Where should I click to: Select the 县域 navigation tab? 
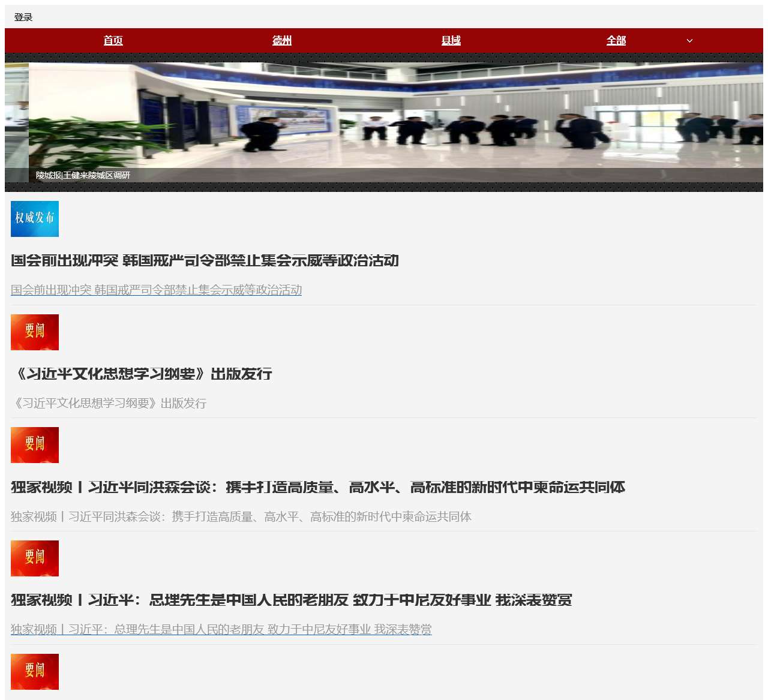tap(451, 41)
